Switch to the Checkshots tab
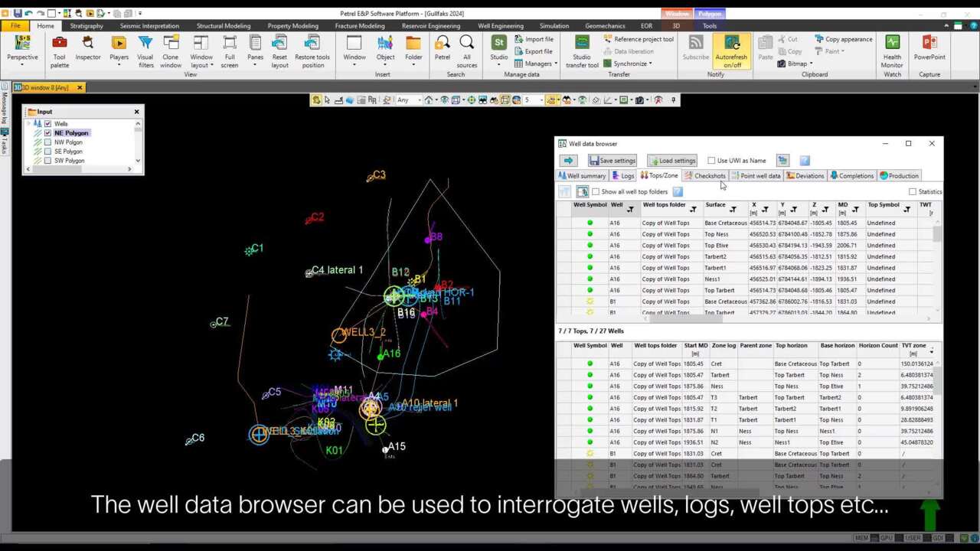Screen dimensions: 980x551 705,176
